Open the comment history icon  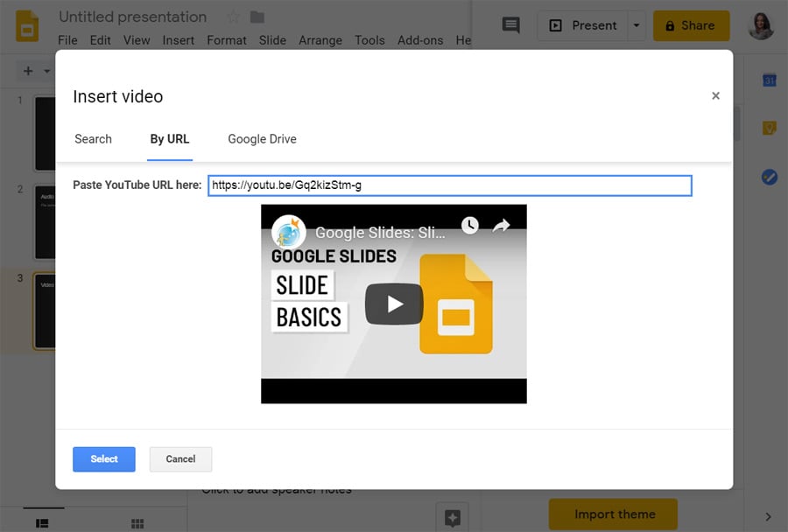click(x=510, y=25)
